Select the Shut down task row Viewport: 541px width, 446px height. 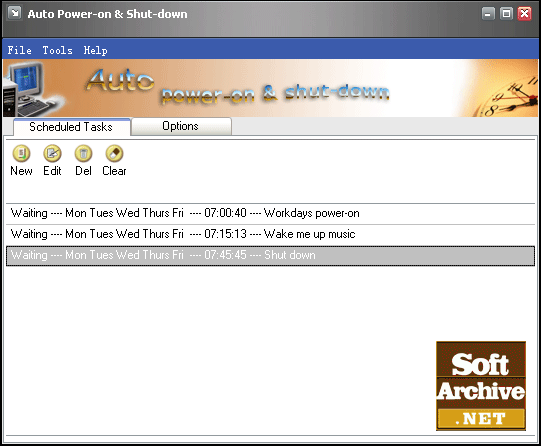coord(270,256)
